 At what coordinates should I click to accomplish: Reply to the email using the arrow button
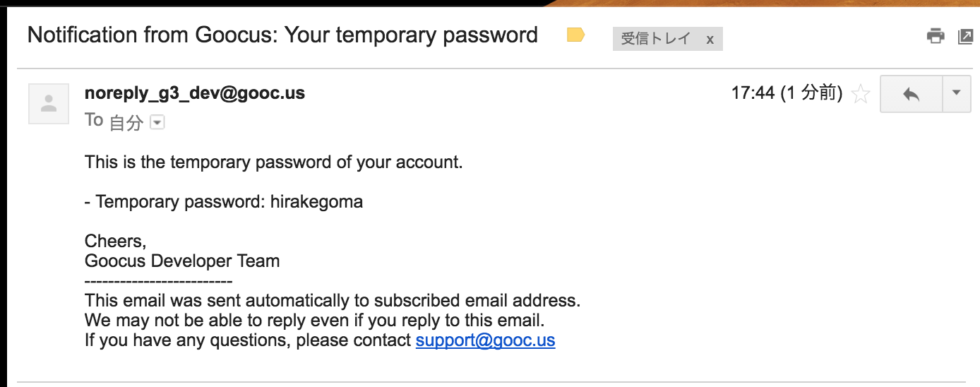[x=911, y=93]
